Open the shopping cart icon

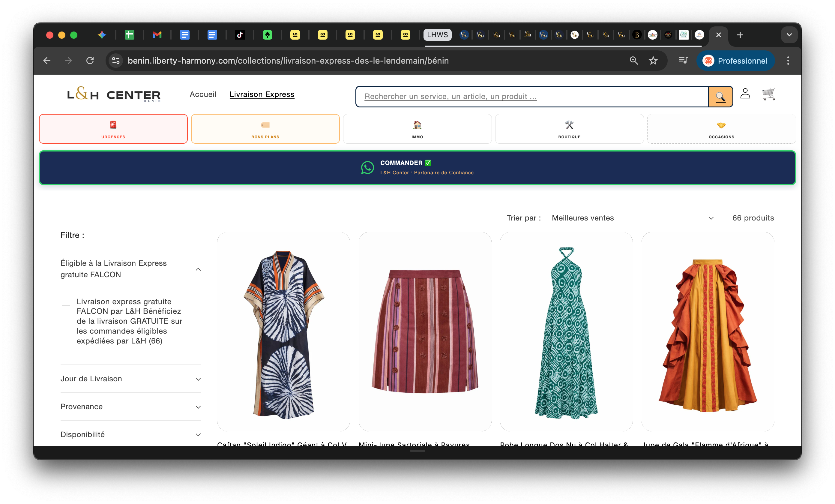(x=768, y=94)
